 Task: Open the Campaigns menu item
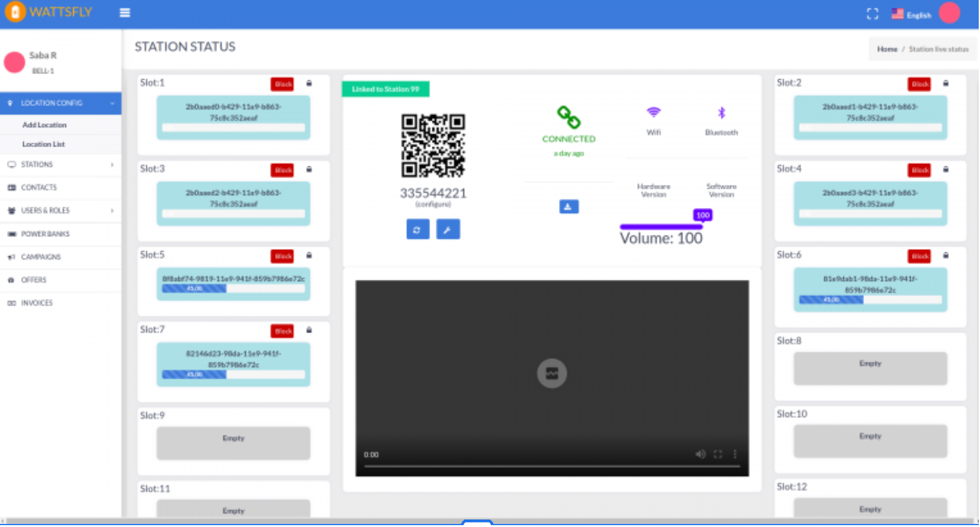pyautogui.click(x=41, y=257)
